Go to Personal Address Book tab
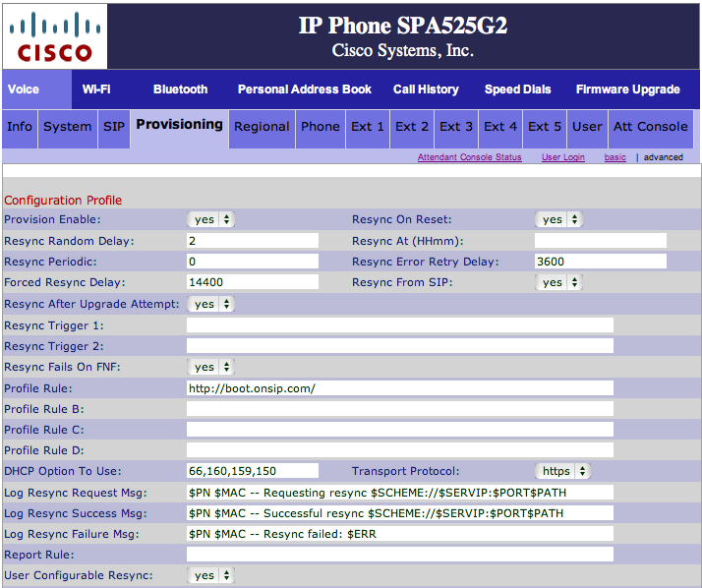The height and width of the screenshot is (588, 702). tap(305, 89)
